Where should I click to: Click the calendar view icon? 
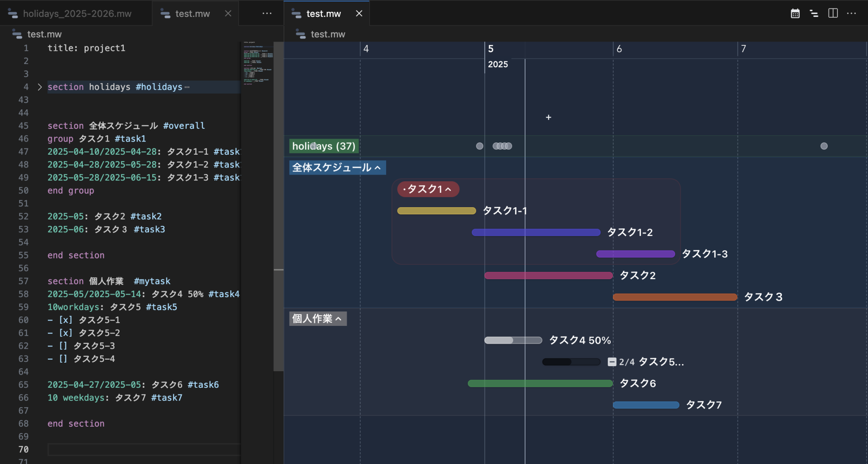coord(795,14)
